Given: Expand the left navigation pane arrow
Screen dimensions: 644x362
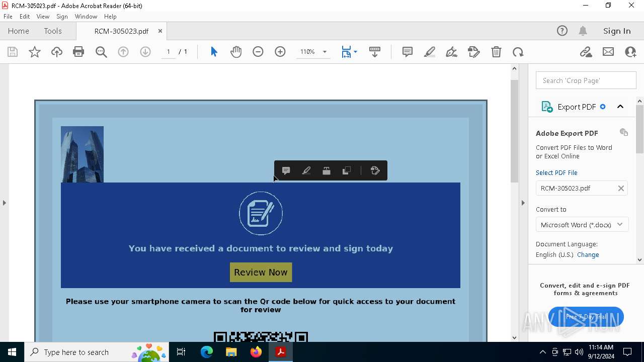Looking at the screenshot, I should (4, 203).
